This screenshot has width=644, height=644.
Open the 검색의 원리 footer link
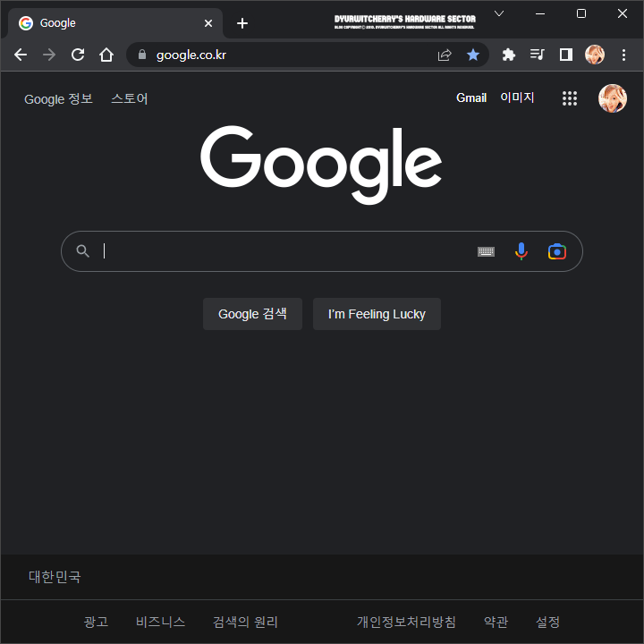coord(245,622)
